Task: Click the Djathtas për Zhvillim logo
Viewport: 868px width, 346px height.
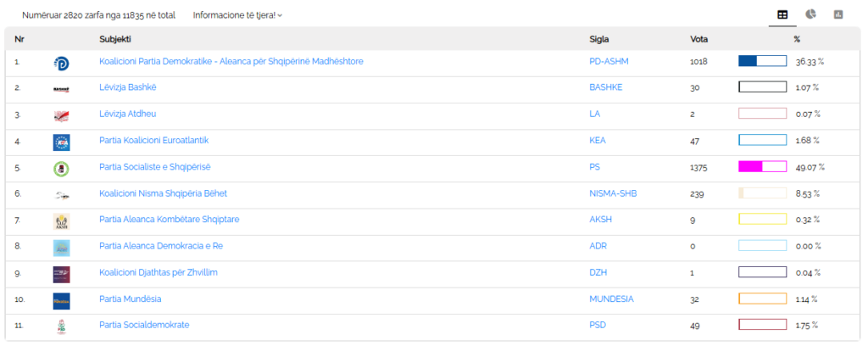Action: coord(61,273)
